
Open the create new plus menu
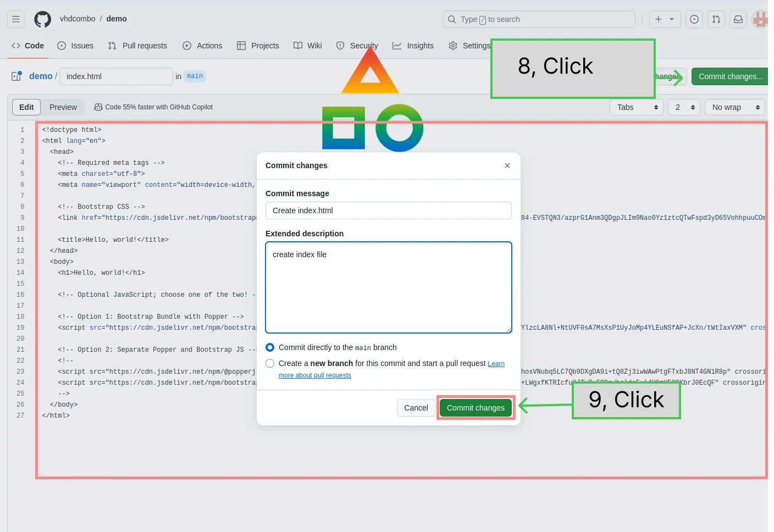(665, 19)
